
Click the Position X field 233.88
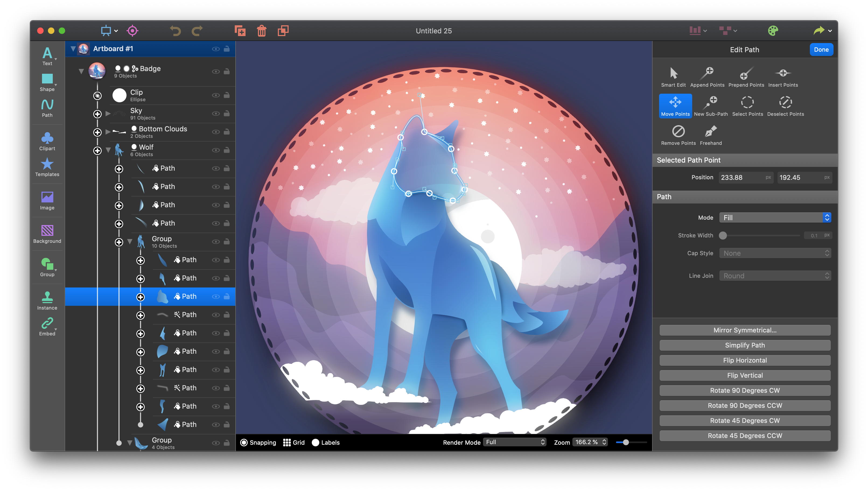point(746,177)
